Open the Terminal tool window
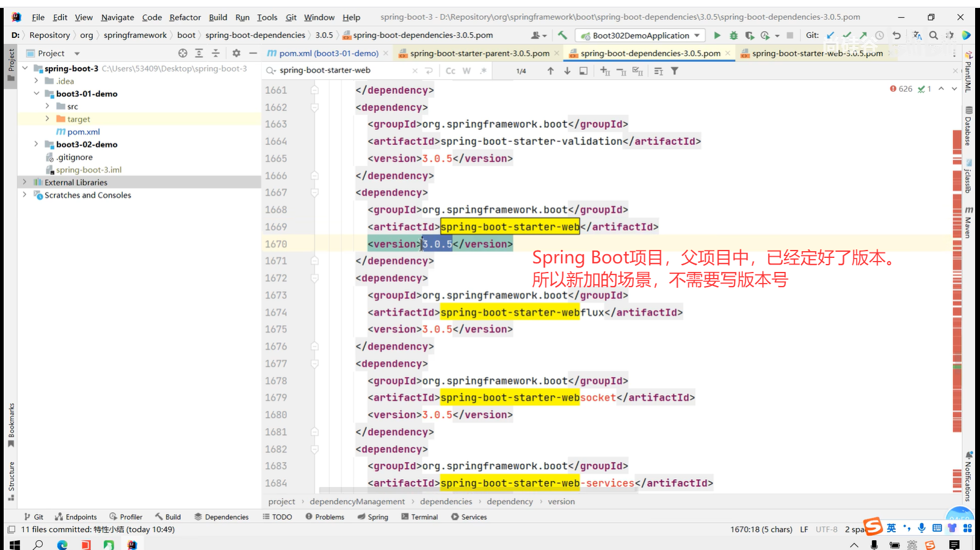Image resolution: width=980 pixels, height=550 pixels. [x=420, y=517]
